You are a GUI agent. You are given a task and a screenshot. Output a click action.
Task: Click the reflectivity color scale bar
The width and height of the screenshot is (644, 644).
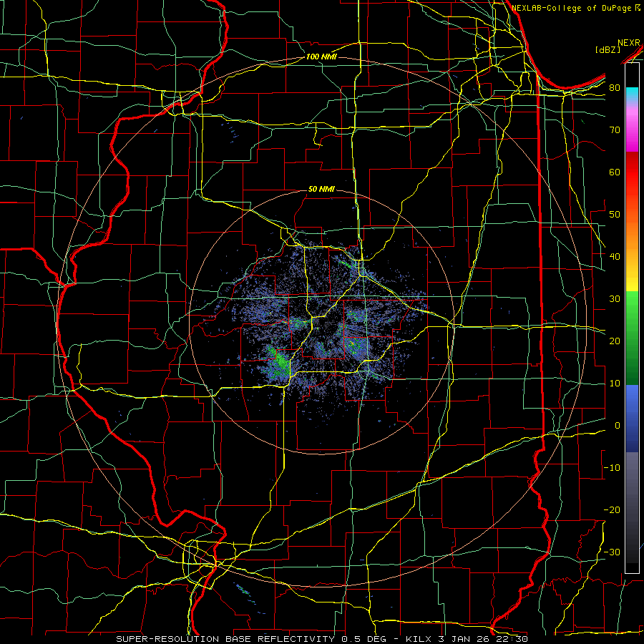point(632,318)
